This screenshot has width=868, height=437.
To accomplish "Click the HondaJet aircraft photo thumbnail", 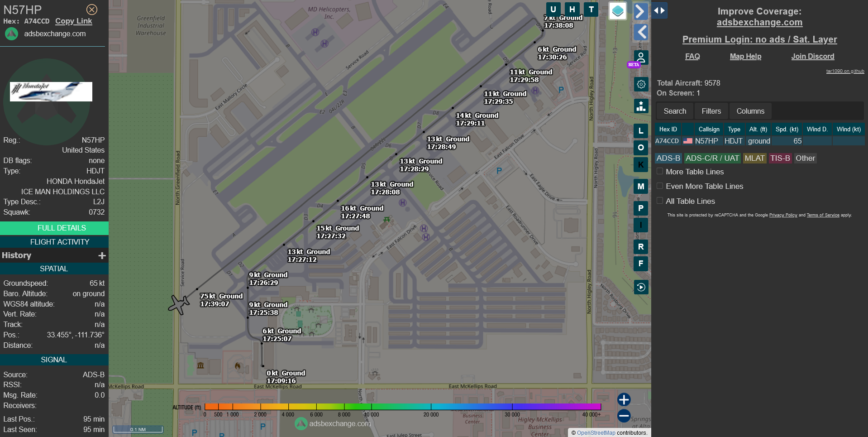I will [51, 91].
